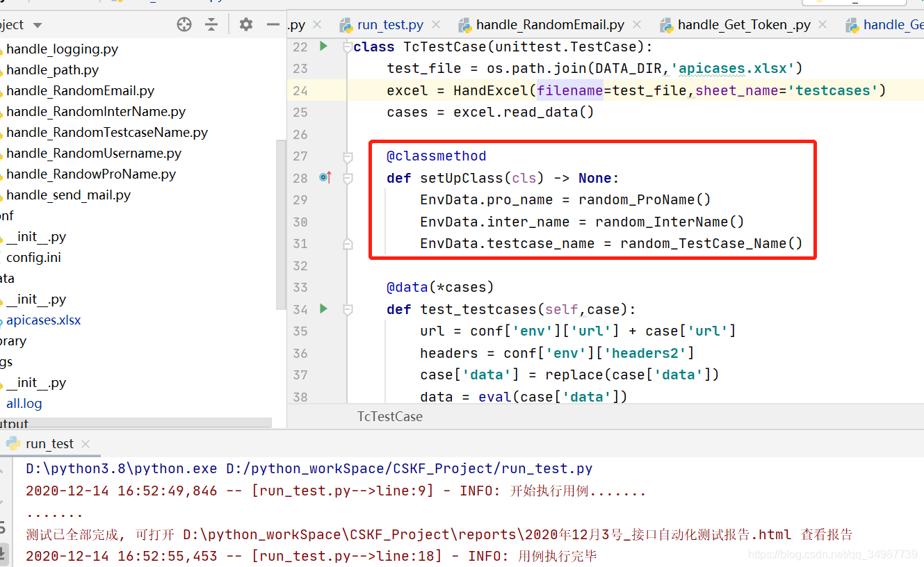Click the Python icon on run_test run tab

[13, 443]
